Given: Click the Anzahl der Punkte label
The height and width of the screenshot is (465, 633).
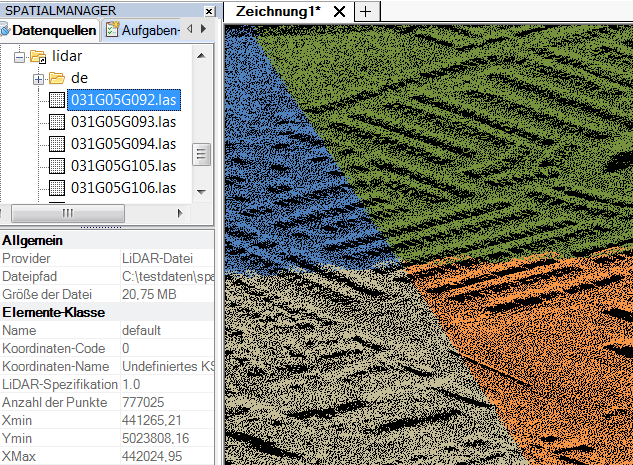Looking at the screenshot, I should click(54, 402).
